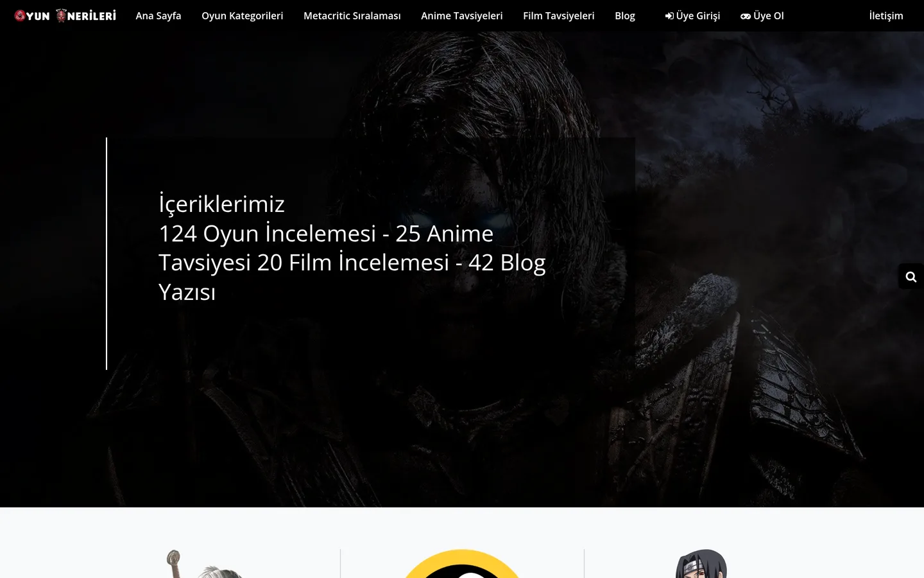Open the İletişim contact link
This screenshot has width=924, height=578.
click(886, 15)
